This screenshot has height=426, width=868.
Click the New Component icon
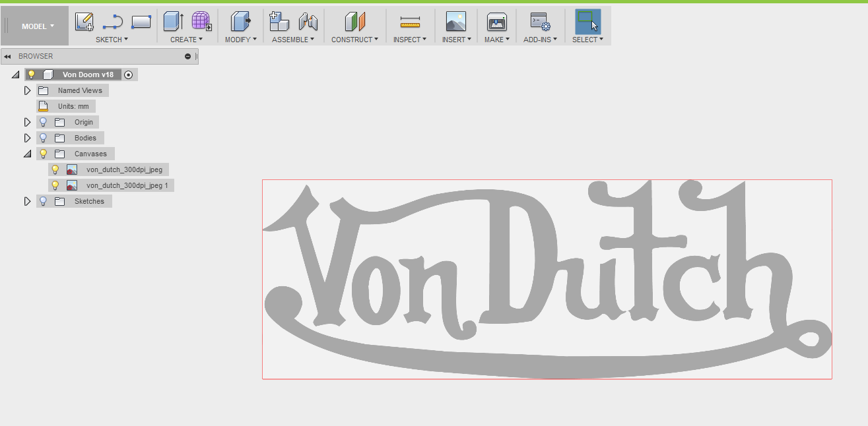pyautogui.click(x=279, y=22)
